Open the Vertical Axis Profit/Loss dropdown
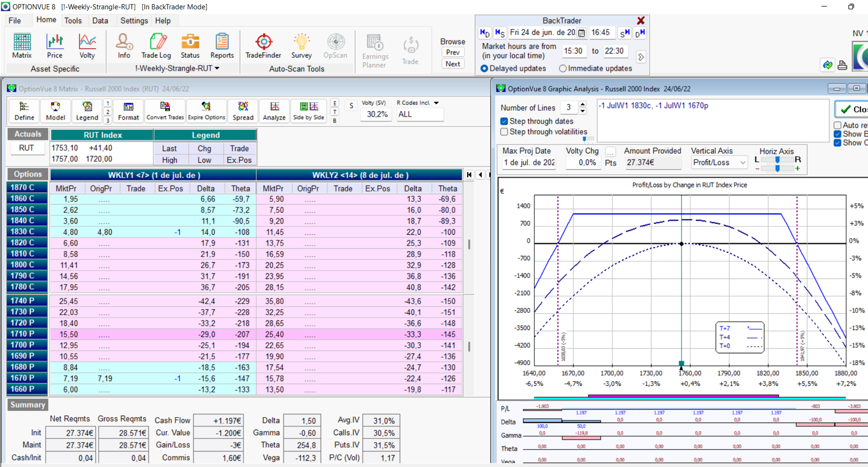Image resolution: width=868 pixels, height=467 pixels. coord(742,163)
